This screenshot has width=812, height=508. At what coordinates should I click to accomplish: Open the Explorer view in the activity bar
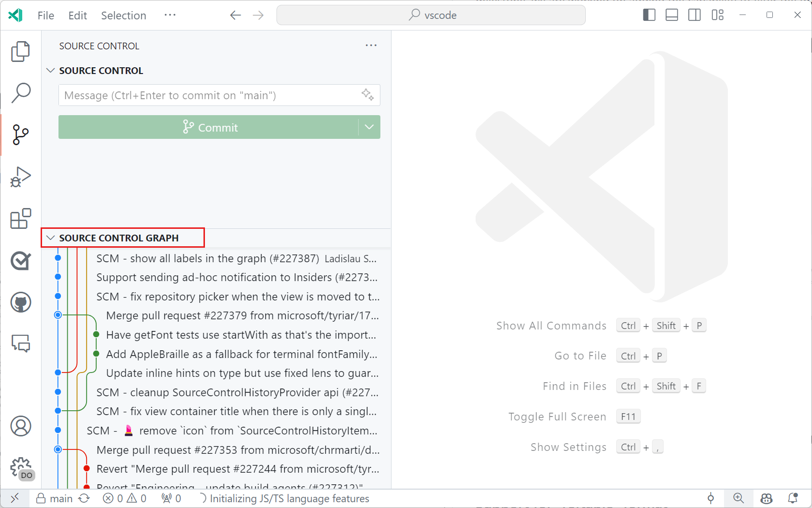tap(20, 51)
